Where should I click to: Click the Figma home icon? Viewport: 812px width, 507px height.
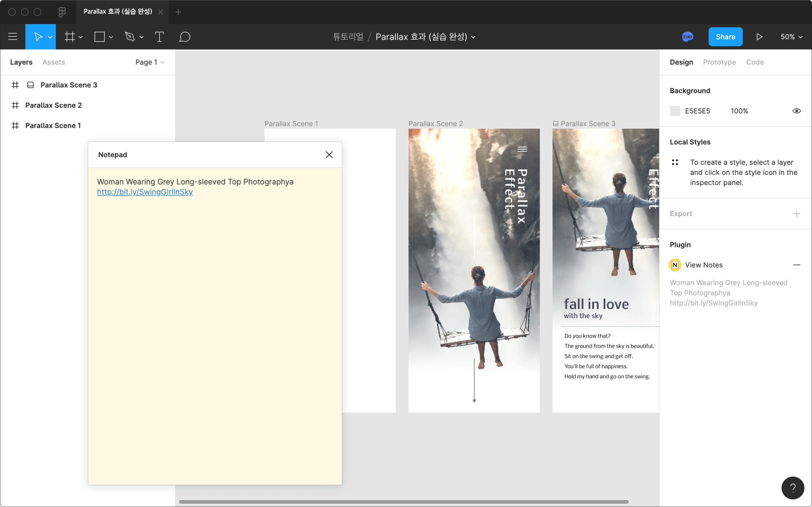[x=62, y=12]
